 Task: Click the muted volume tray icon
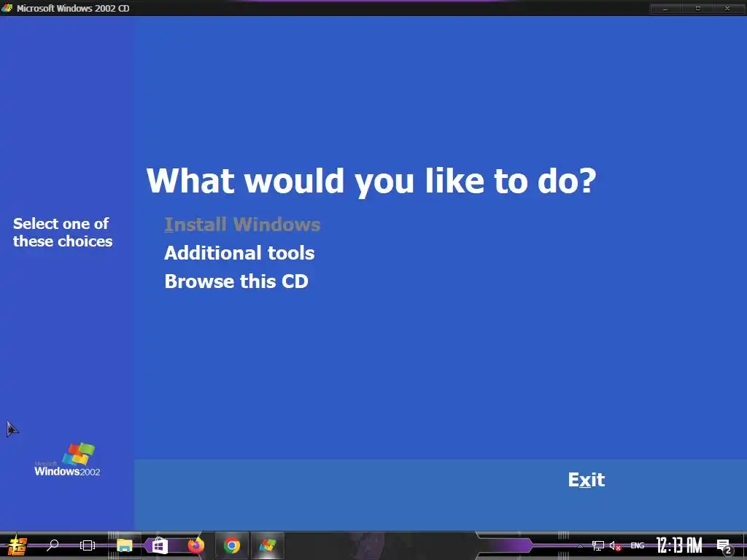tap(615, 545)
